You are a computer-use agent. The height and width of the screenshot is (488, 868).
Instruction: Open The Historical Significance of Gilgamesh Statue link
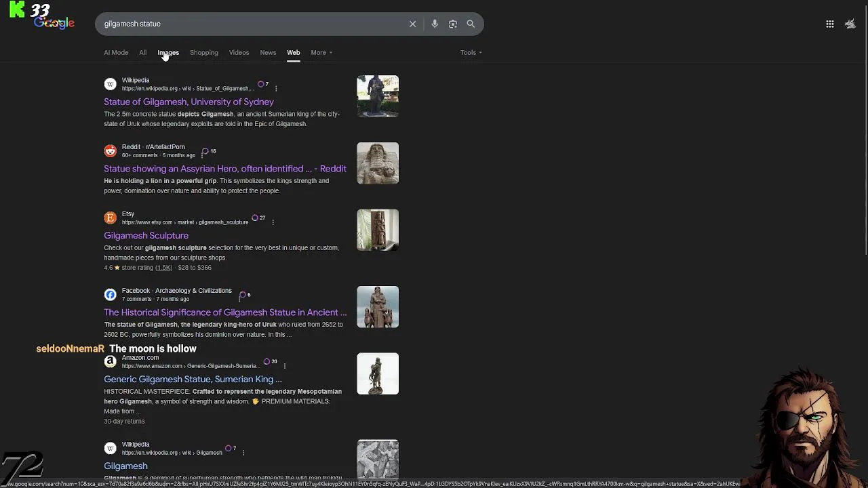(225, 312)
